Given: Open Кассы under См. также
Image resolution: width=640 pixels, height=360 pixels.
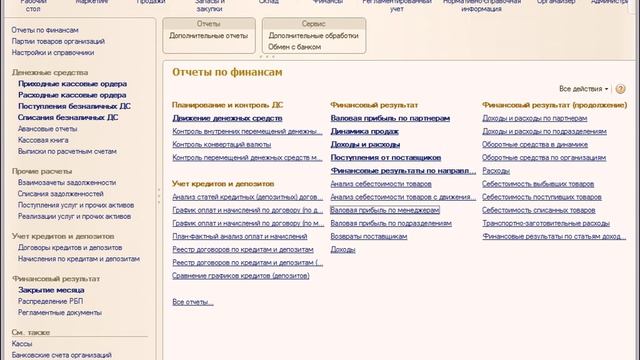Looking at the screenshot, I should tap(22, 344).
